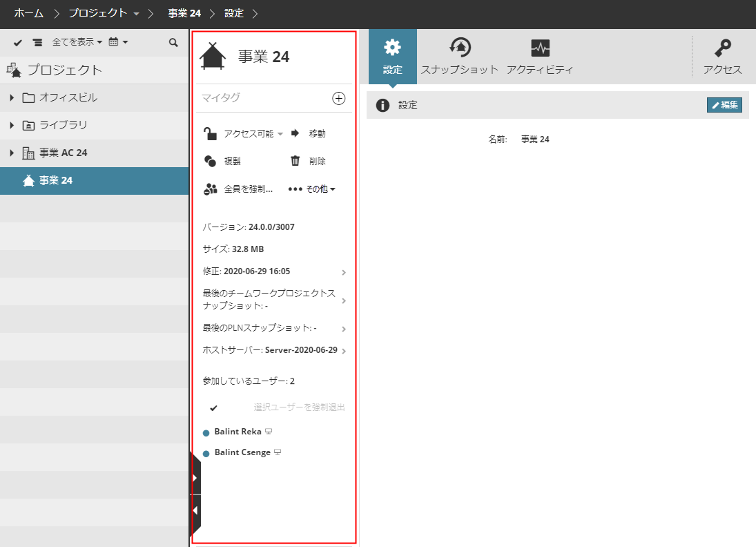Click the バージョン 24.0.0/3007 text
756x547 pixels.
click(249, 227)
